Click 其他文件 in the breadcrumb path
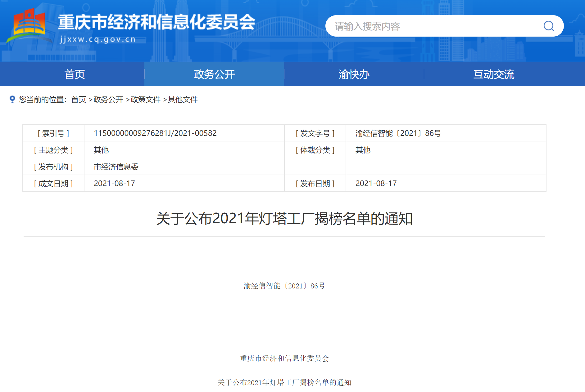The width and height of the screenshot is (585, 392). 183,100
